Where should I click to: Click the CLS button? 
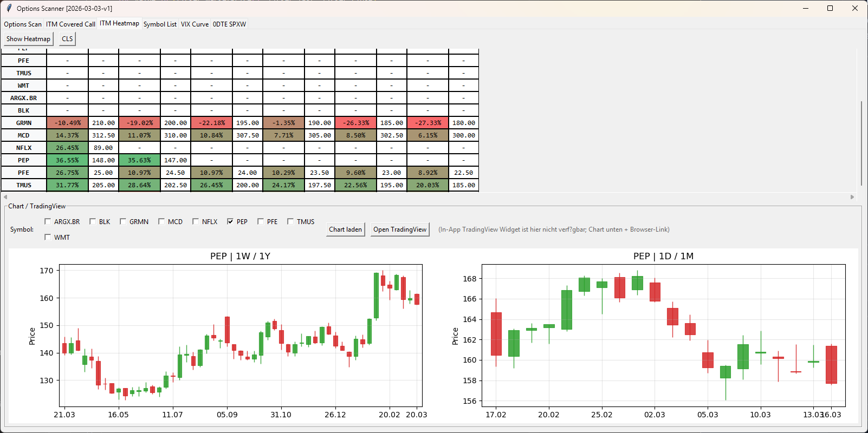pos(67,39)
